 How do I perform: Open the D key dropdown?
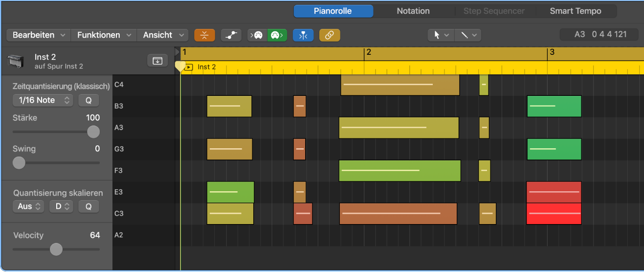click(x=62, y=206)
